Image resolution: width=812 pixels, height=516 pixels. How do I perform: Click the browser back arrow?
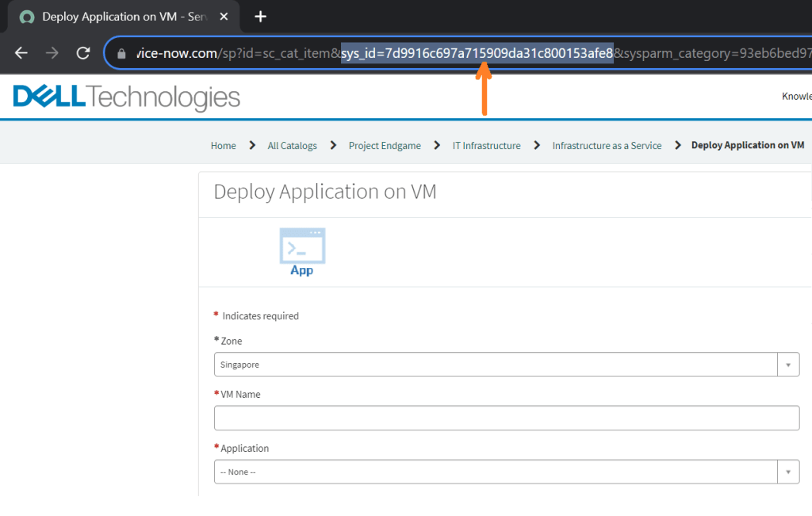coord(21,53)
